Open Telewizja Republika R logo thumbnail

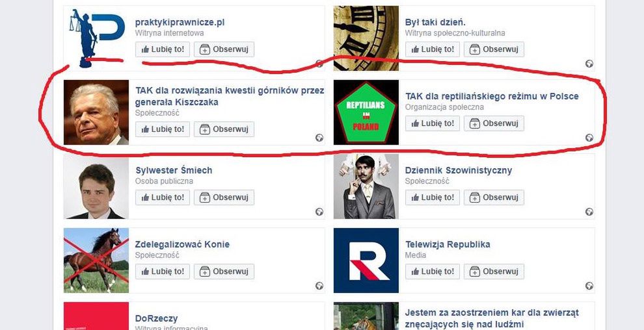(366, 260)
